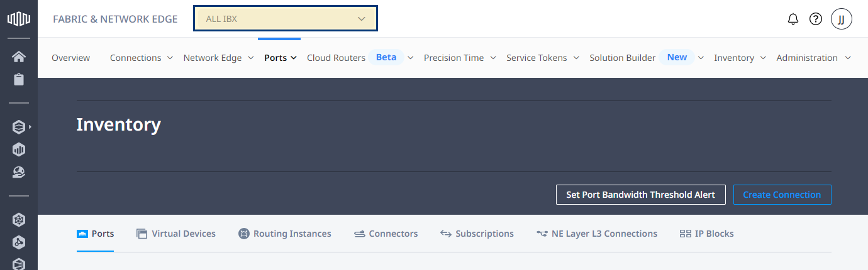Screen dimensions: 868x270
Task: Open the JJ user profile avatar
Action: 842,19
